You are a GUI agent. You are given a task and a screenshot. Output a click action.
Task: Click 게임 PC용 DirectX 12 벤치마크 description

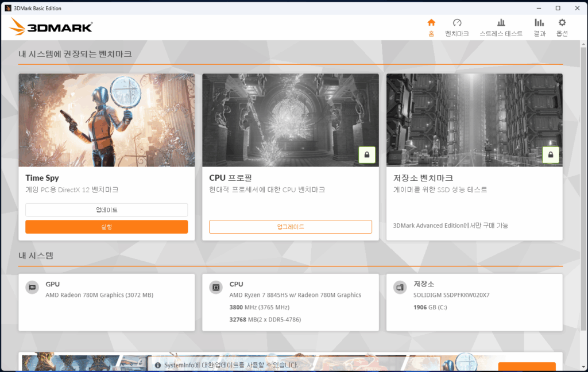coord(72,190)
